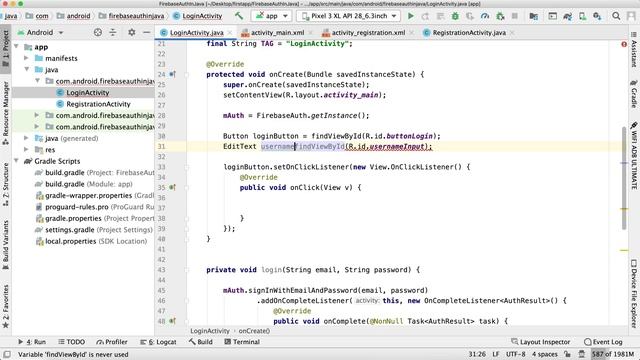Screen dimensions: 640x360
Task: Click the editor vertical scrollbar thumb
Action: pyautogui.click(x=624, y=178)
